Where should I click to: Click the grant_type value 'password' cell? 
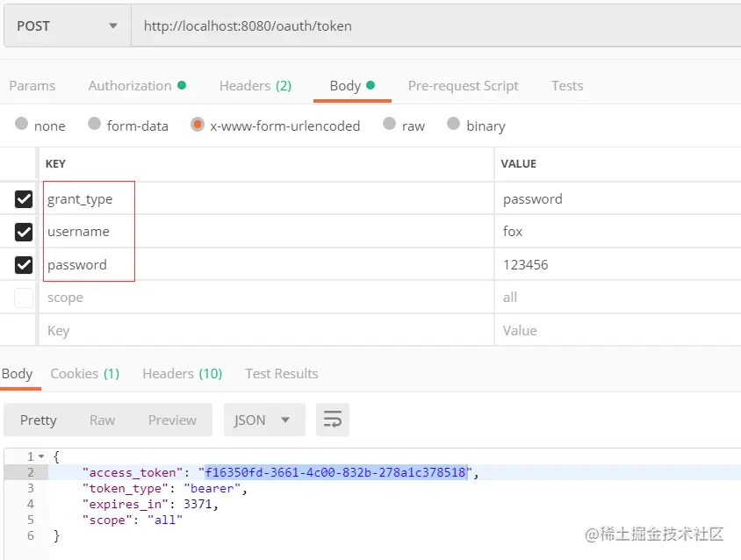pos(618,199)
